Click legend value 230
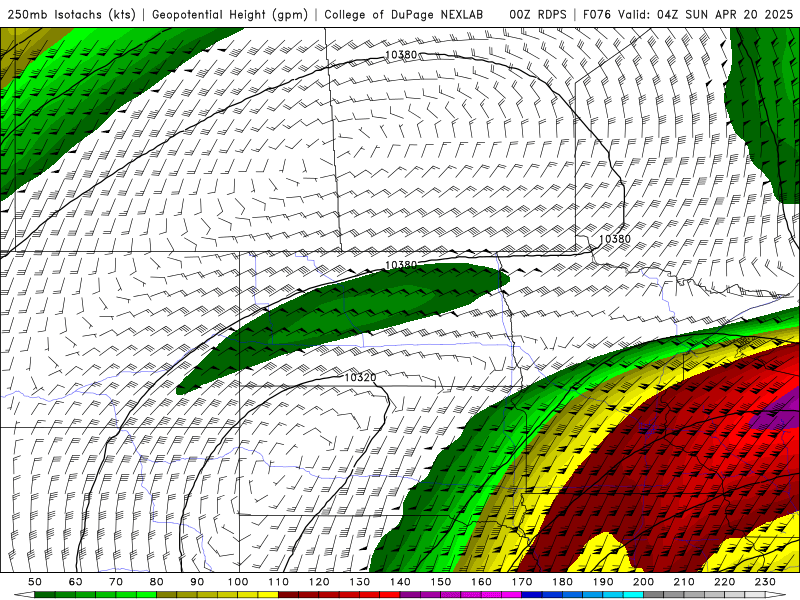This screenshot has width=800, height=600. click(x=765, y=582)
